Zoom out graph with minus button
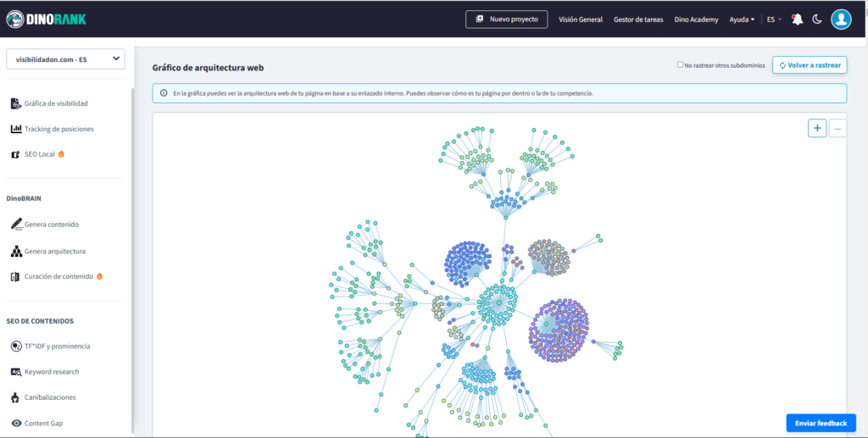The image size is (868, 438). pyautogui.click(x=837, y=128)
